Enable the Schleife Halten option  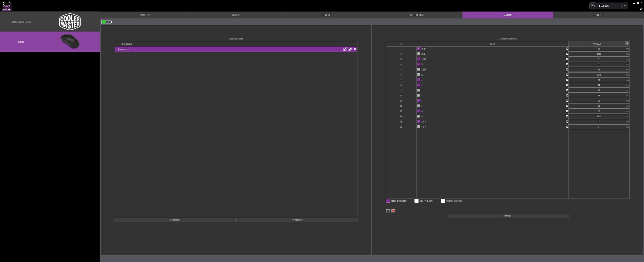[417, 201]
